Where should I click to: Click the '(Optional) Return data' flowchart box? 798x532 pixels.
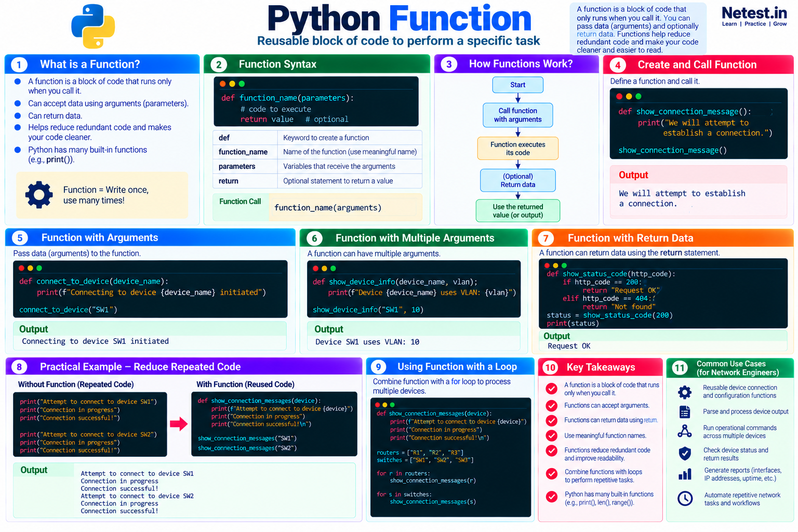tap(518, 180)
